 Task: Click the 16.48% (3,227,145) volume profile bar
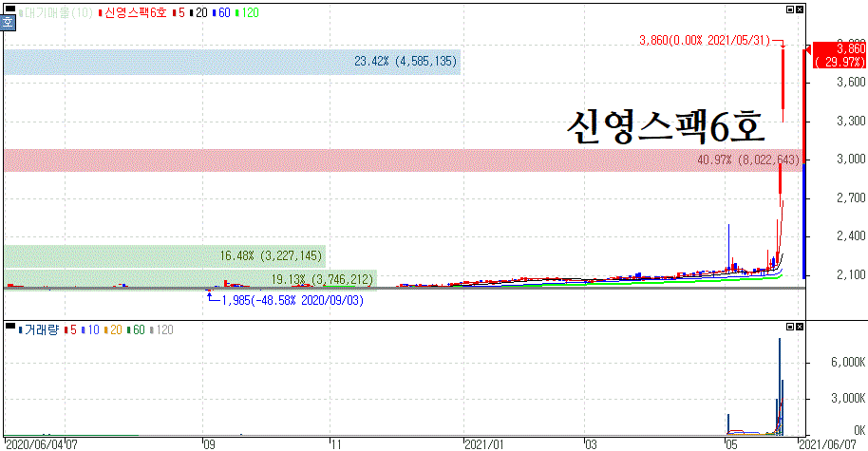click(x=165, y=256)
